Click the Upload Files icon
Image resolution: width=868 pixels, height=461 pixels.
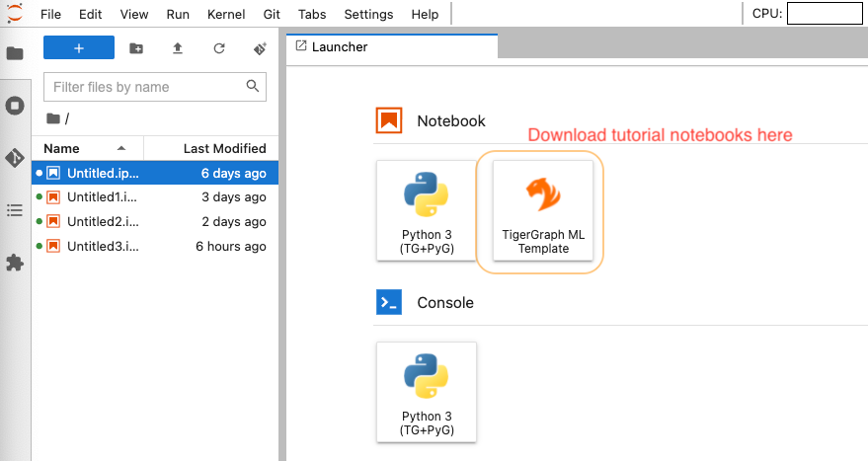point(177,48)
